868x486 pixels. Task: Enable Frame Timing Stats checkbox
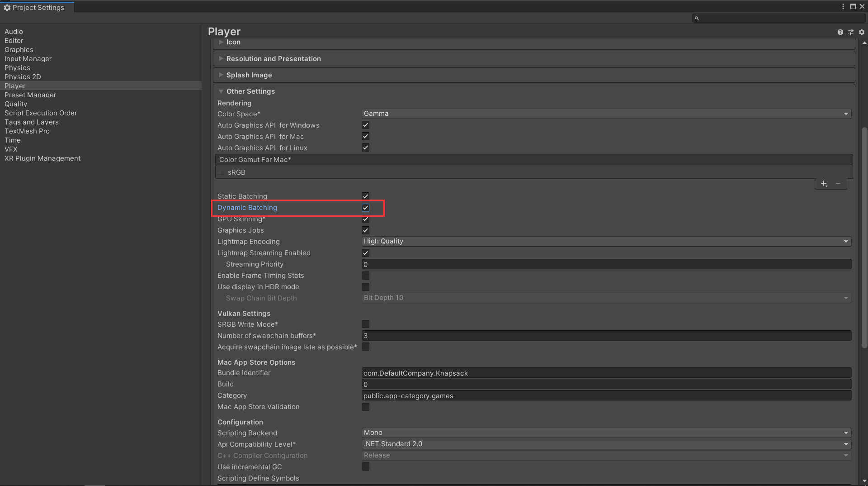[365, 275]
